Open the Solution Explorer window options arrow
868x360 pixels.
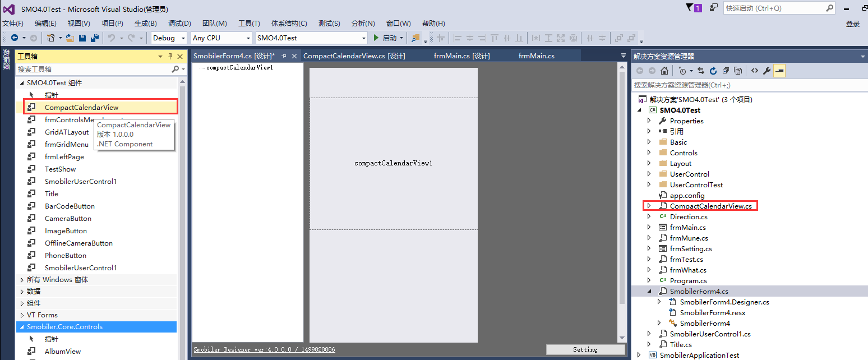pos(863,56)
